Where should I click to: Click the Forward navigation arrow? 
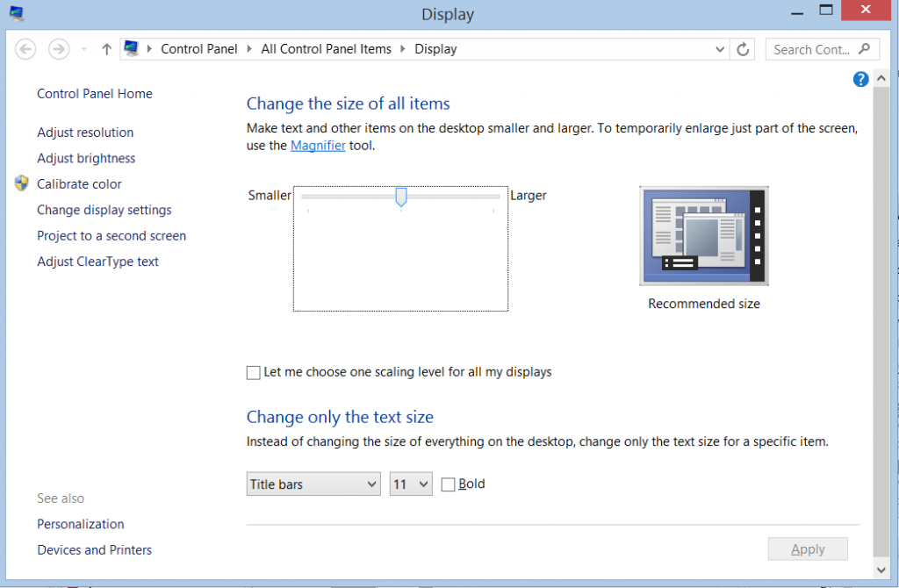[x=59, y=49]
